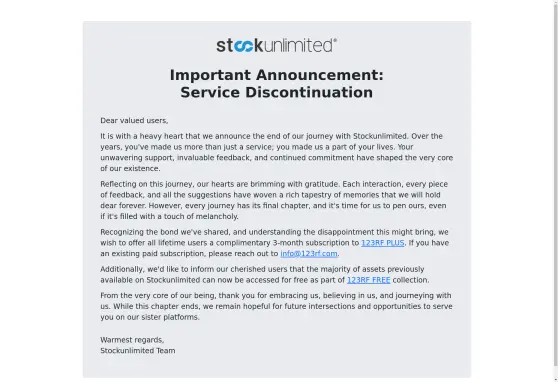The width and height of the screenshot is (558, 382).
Task: Click the "Stockunlimited Team" signature
Action: coord(138,351)
